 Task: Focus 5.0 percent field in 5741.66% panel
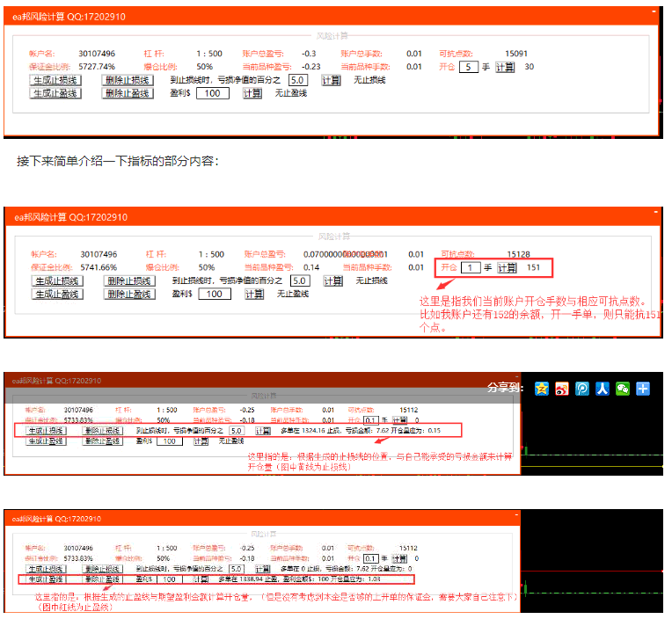click(300, 281)
